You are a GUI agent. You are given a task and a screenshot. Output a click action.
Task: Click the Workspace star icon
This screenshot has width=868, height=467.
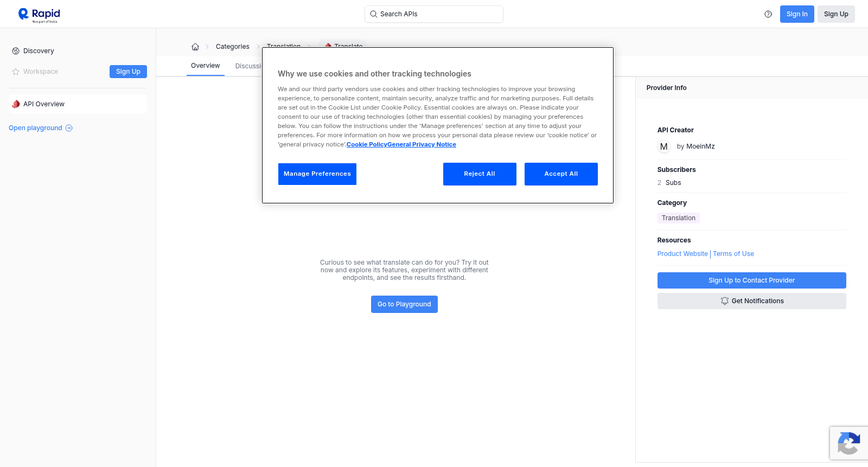tap(16, 72)
